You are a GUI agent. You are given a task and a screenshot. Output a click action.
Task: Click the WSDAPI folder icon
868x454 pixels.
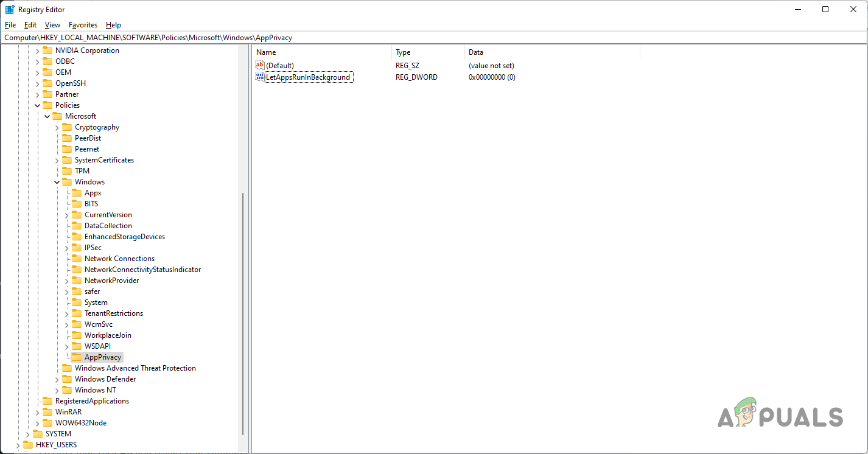76,346
